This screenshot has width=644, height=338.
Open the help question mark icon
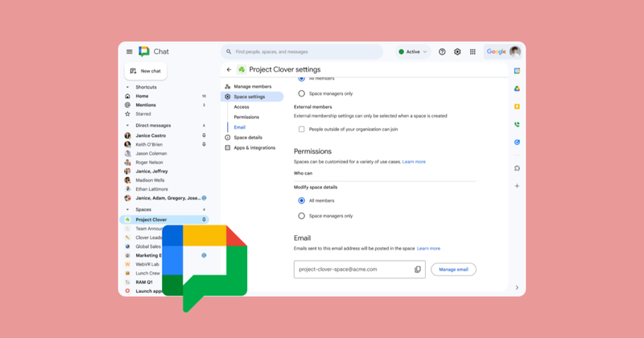coord(442,52)
